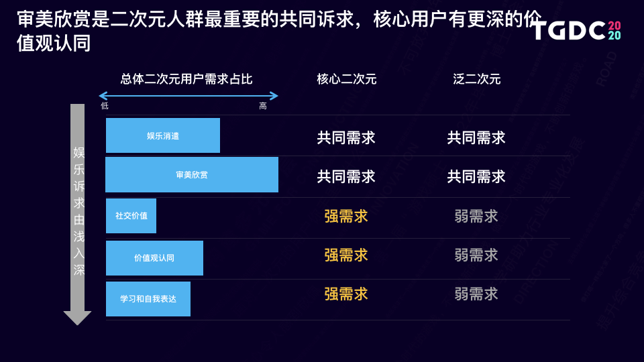
Task: Click 共同需求 under 泛二次元 in 审美欣赏 row
Action: [x=476, y=177]
